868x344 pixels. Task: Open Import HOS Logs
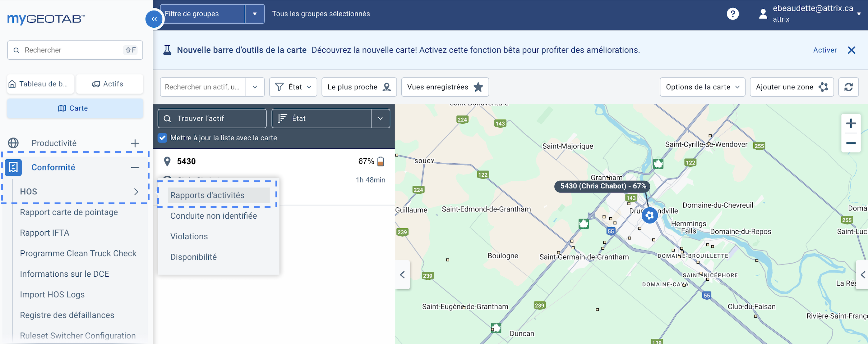coord(52,295)
